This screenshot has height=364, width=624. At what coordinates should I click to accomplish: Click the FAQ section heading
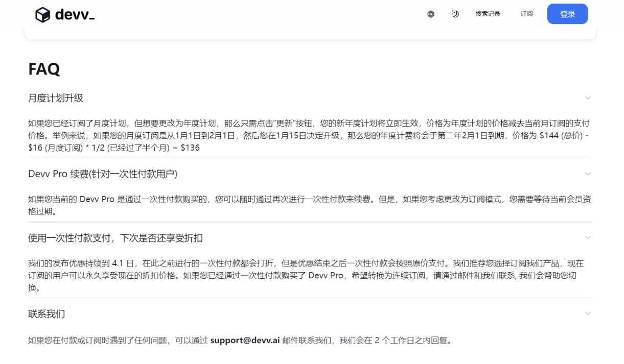pyautogui.click(x=44, y=69)
